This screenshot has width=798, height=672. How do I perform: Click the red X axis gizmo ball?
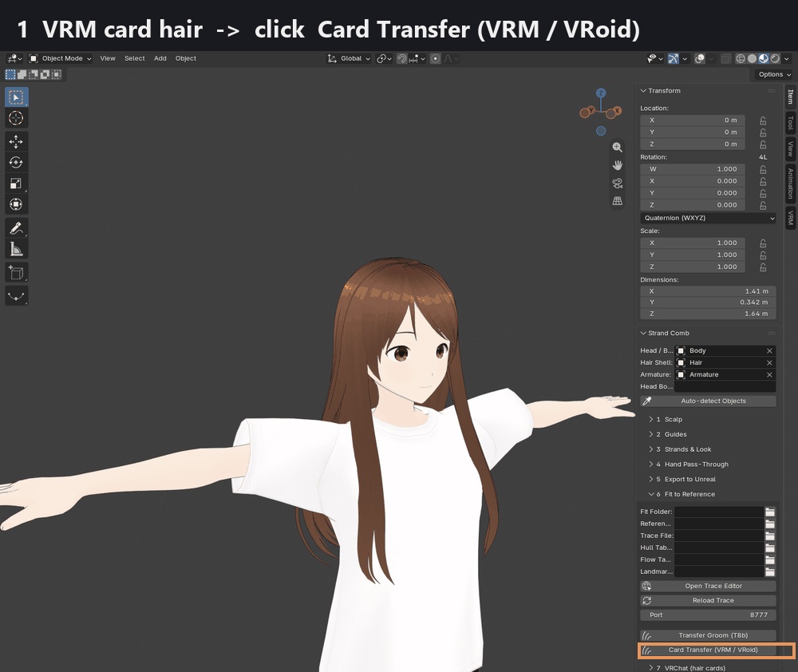(x=617, y=110)
